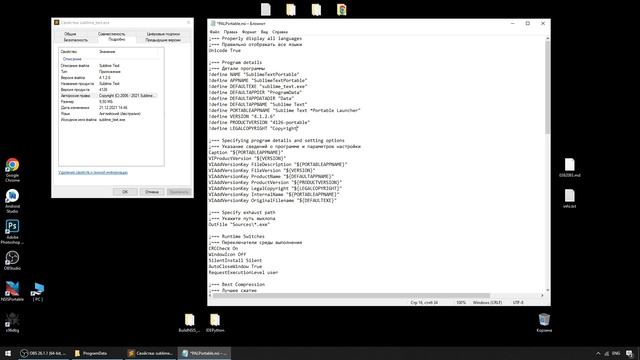Open the Google Chrome desktop shortcut

pos(12,169)
